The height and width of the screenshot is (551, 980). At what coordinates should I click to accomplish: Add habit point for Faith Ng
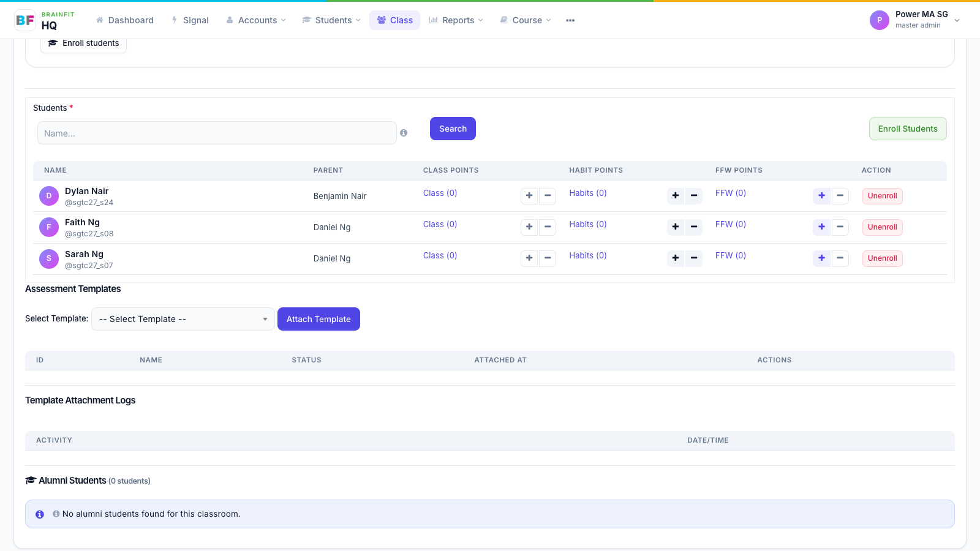pyautogui.click(x=676, y=227)
